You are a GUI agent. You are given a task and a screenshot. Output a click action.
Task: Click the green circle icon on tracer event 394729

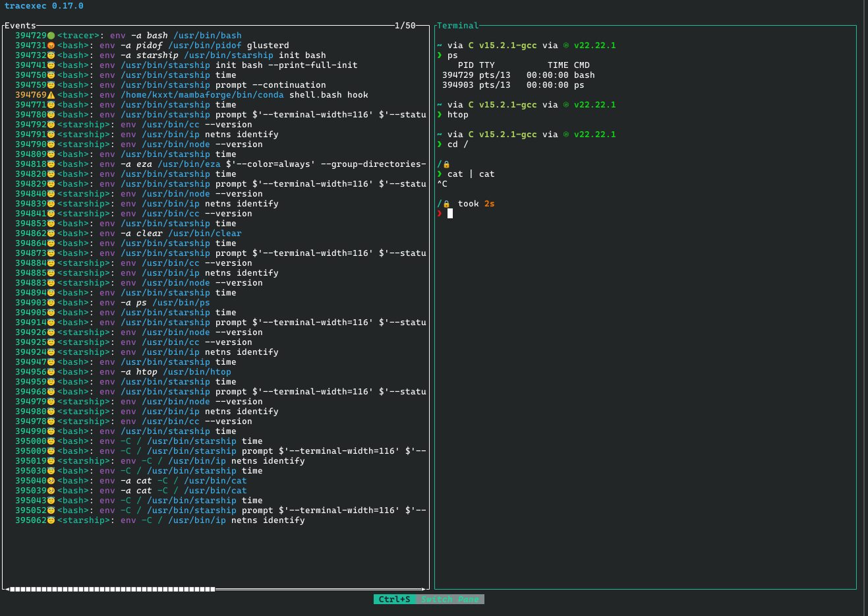pos(50,35)
